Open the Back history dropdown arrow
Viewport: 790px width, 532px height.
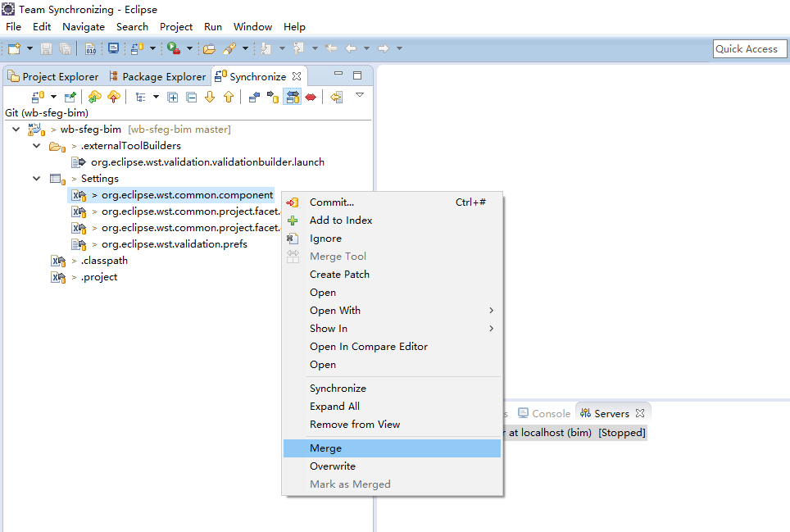click(367, 48)
